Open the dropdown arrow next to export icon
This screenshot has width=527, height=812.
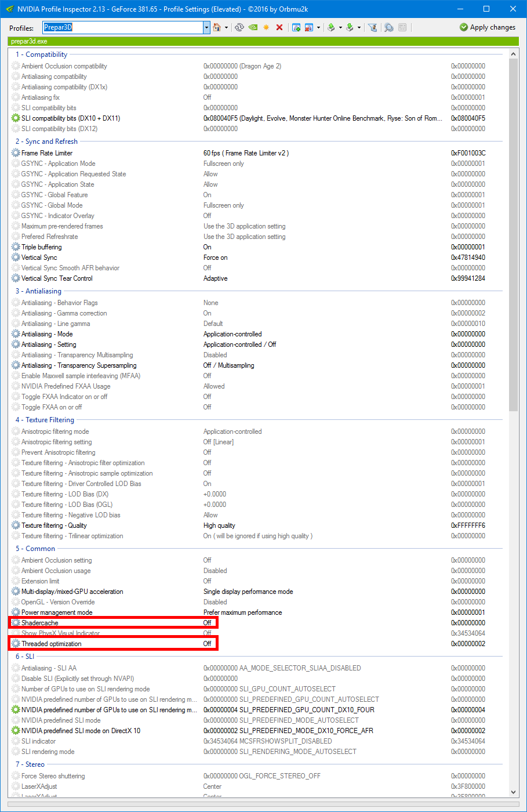(x=340, y=27)
